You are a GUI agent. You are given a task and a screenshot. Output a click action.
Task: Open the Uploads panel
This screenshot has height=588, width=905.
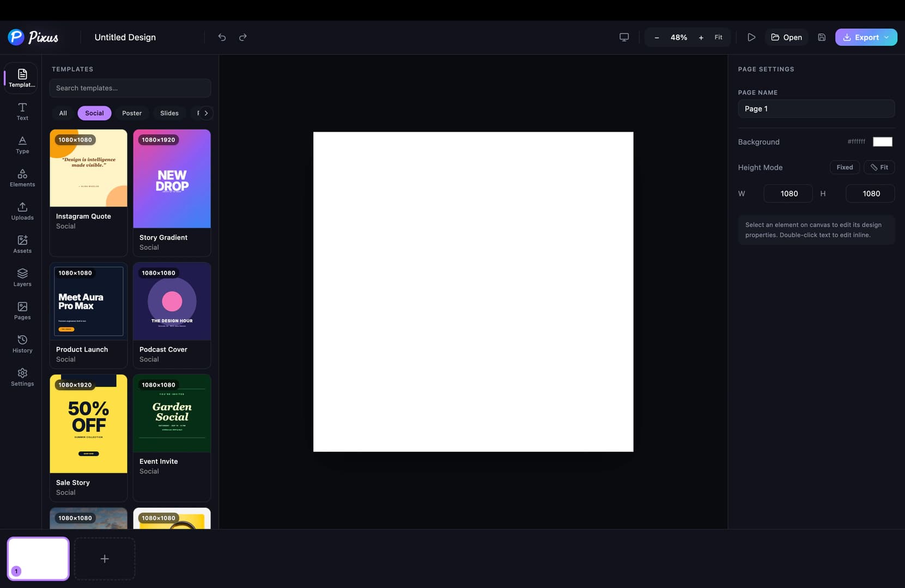tap(22, 211)
